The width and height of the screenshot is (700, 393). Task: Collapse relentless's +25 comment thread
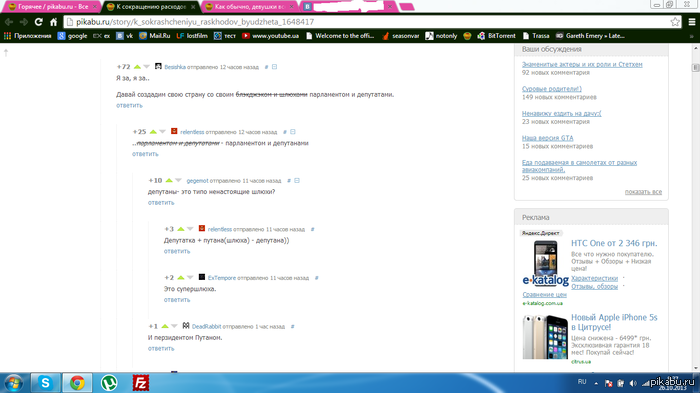pos(293,132)
